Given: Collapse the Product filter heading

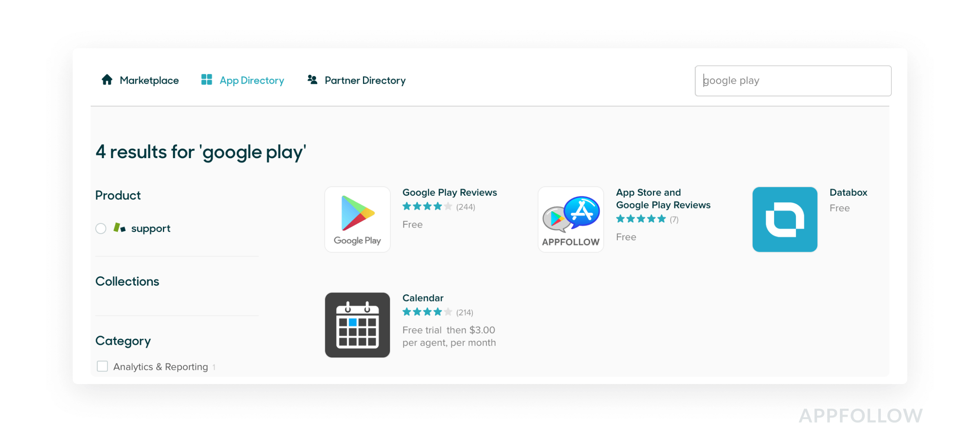Looking at the screenshot, I should 118,195.
